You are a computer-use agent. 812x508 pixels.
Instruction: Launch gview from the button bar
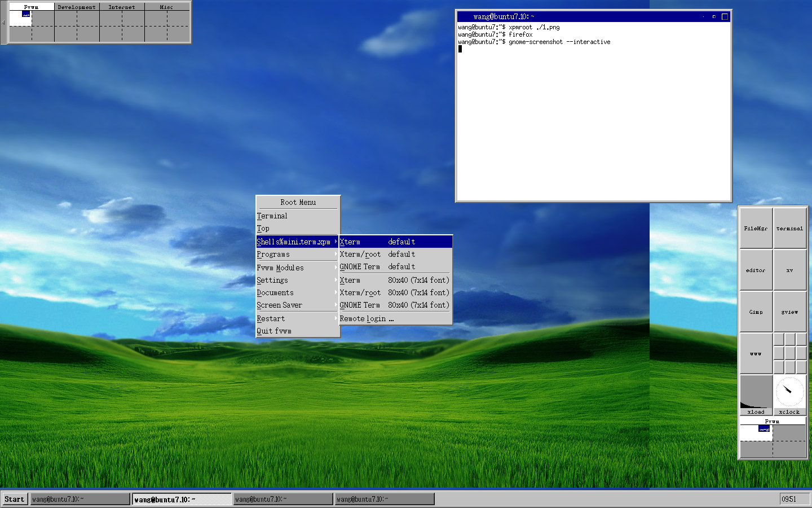click(x=789, y=312)
